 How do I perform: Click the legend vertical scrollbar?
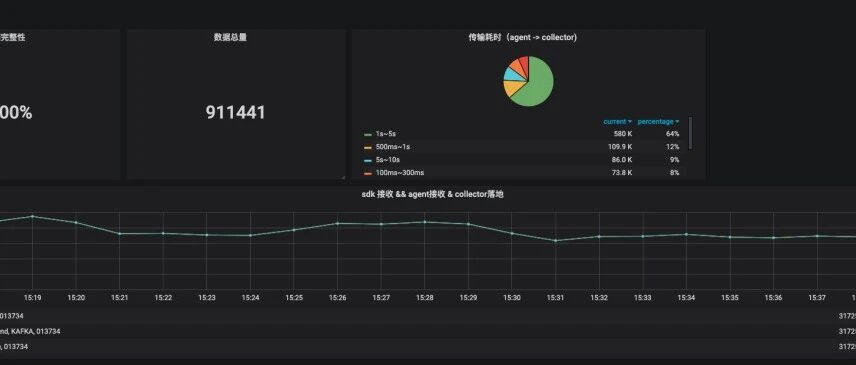[691, 133]
